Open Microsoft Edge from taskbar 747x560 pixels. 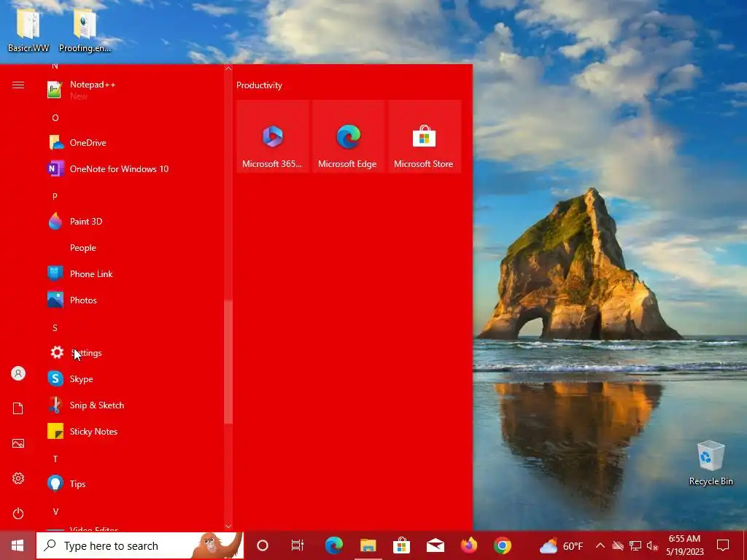[x=334, y=545]
